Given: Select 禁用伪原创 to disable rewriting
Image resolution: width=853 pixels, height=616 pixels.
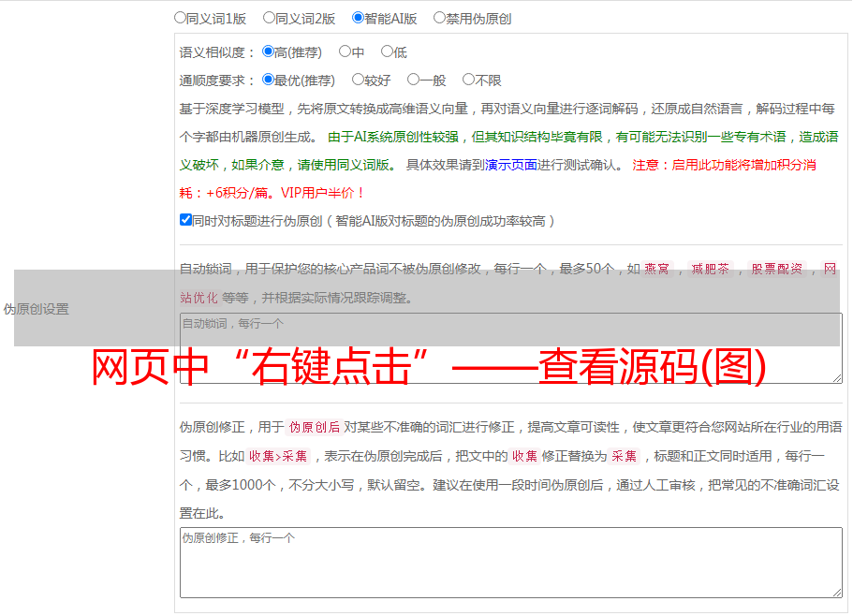Looking at the screenshot, I should point(439,18).
